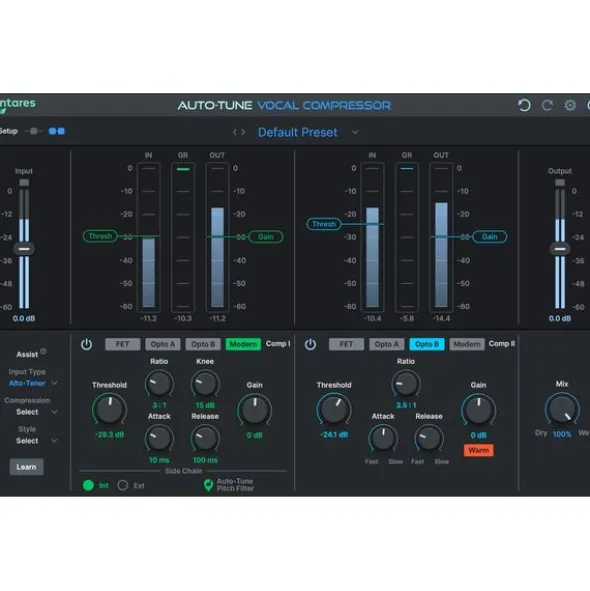Screen dimensions: 590x591
Task: Click Comp II threshold -24.1 dB value
Action: 334,435
